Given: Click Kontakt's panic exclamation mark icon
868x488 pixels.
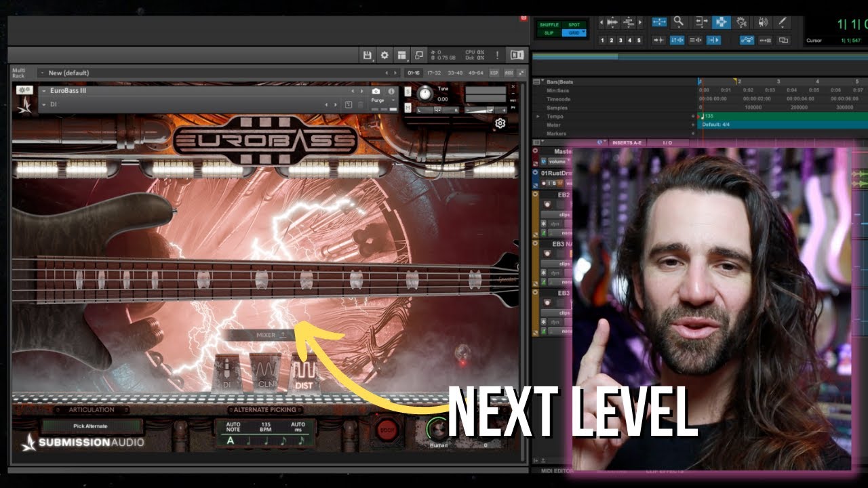Looking at the screenshot, I should click(497, 56).
